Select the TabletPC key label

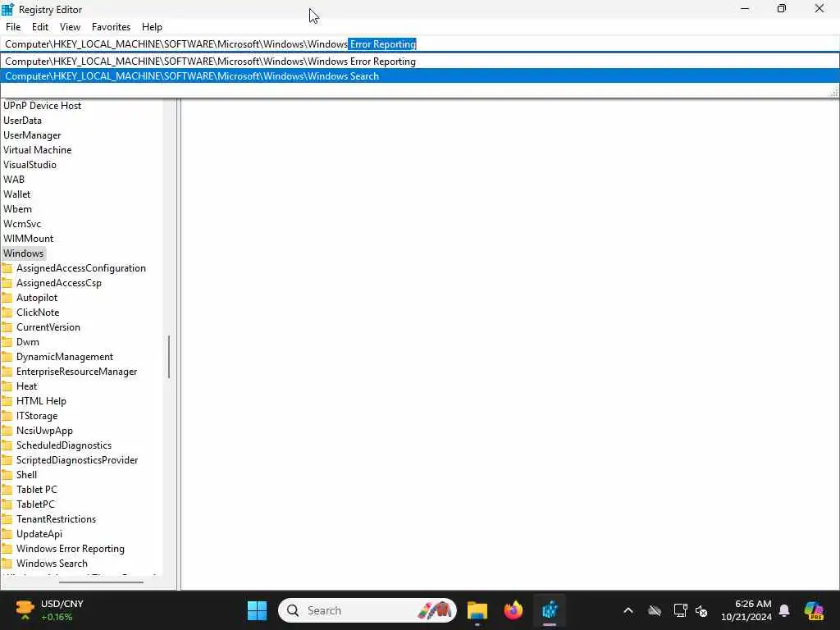(35, 504)
